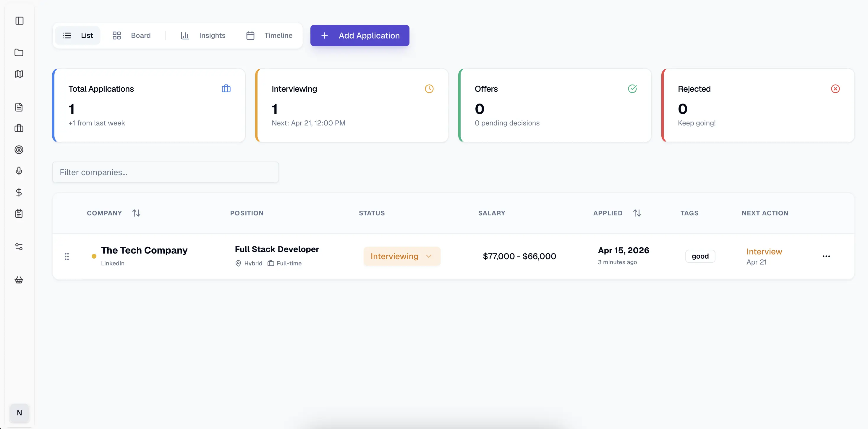Select the target/goals icon in sidebar
Screen dimensions: 868x429
tap(19, 150)
